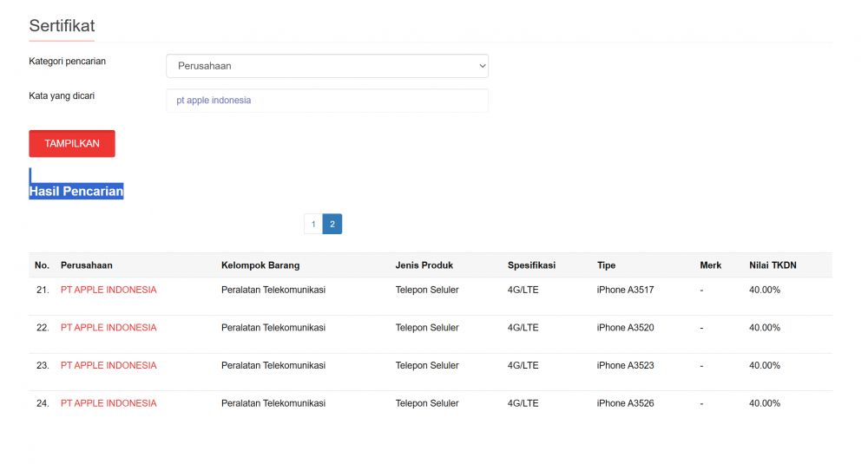Select the iPhone A3517 type cell
The width and height of the screenshot is (868, 464).
tap(625, 290)
